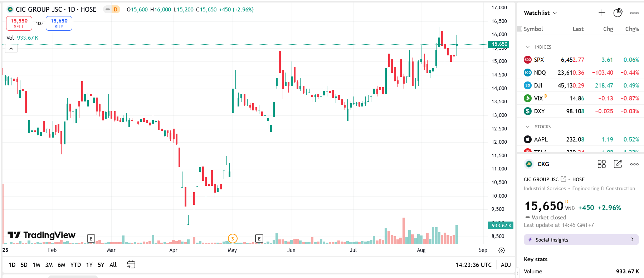Sort the watchlist by the Symbol column
644x278 pixels.
(x=533, y=29)
